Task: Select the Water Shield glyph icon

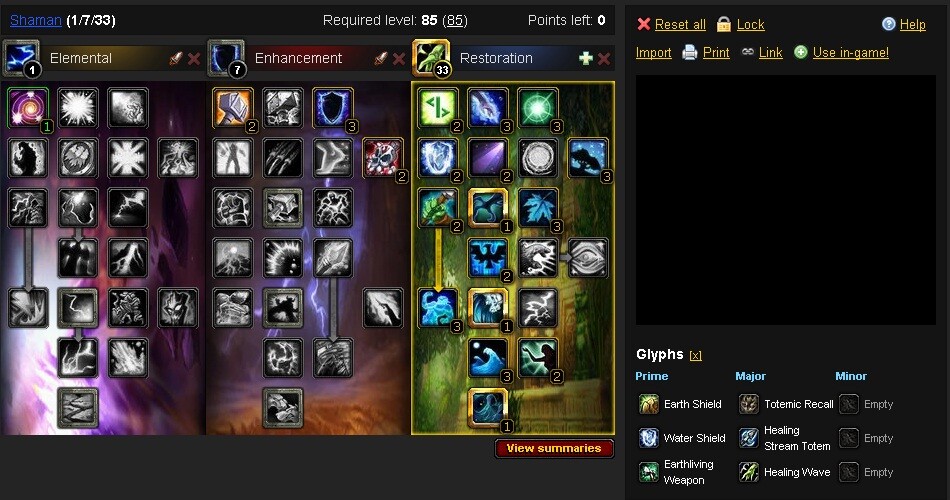Action: (x=649, y=438)
